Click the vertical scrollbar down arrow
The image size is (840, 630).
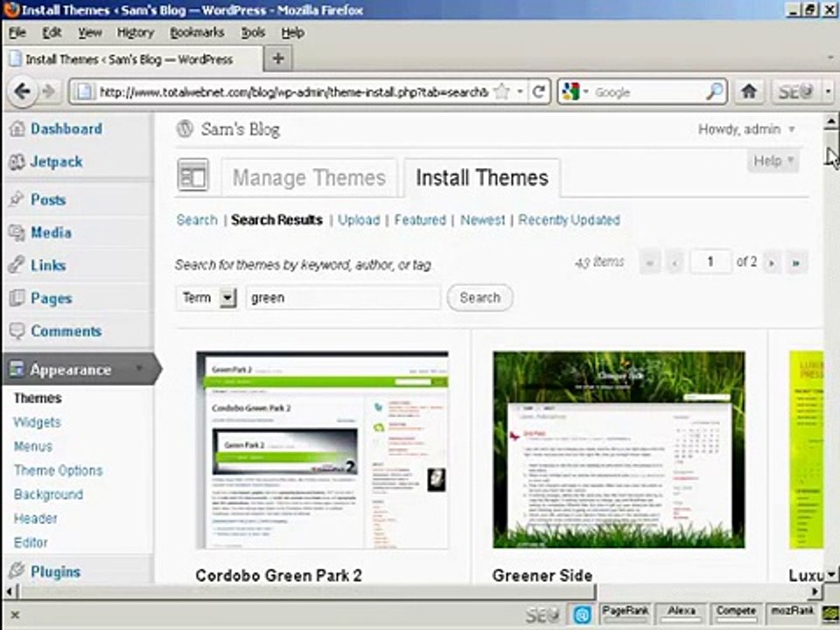point(831,575)
